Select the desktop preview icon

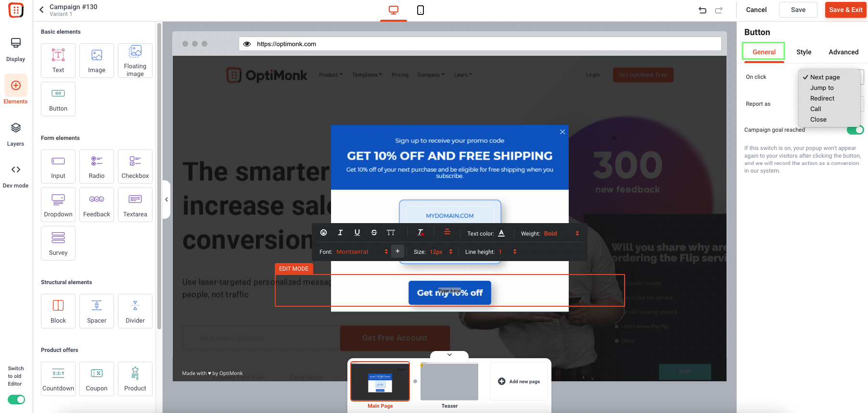(x=394, y=10)
